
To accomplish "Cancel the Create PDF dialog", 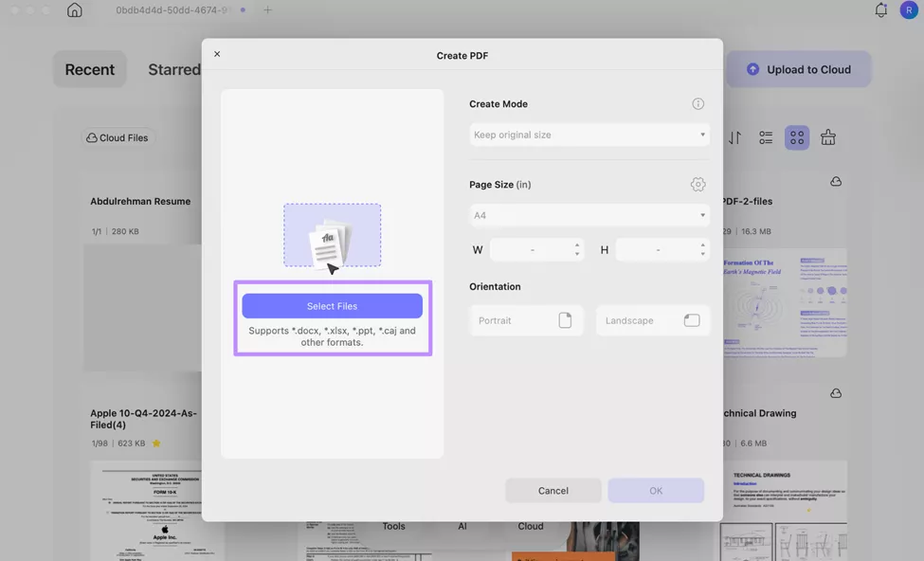I will [x=553, y=490].
